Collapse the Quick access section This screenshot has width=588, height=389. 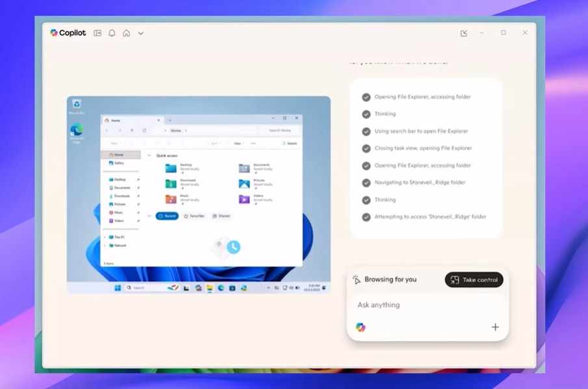(x=149, y=156)
